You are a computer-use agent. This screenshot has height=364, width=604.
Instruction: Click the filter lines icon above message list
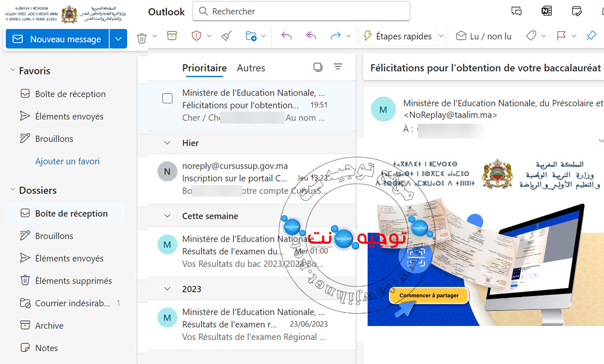[x=338, y=66]
